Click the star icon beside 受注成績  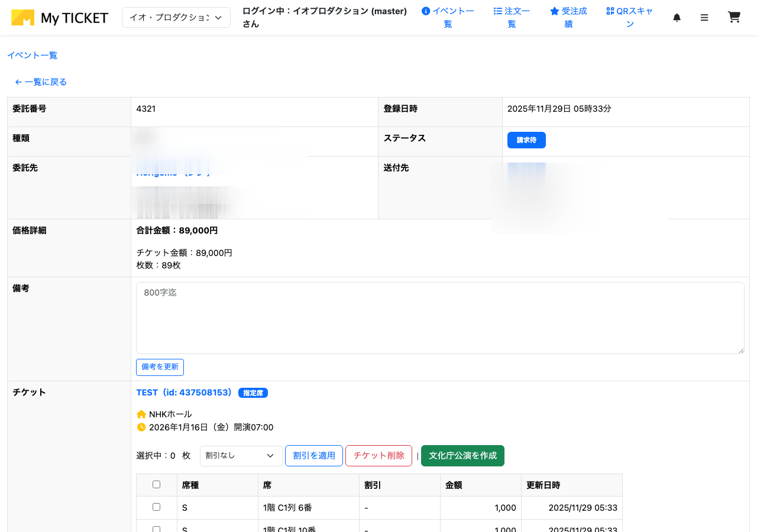click(554, 11)
